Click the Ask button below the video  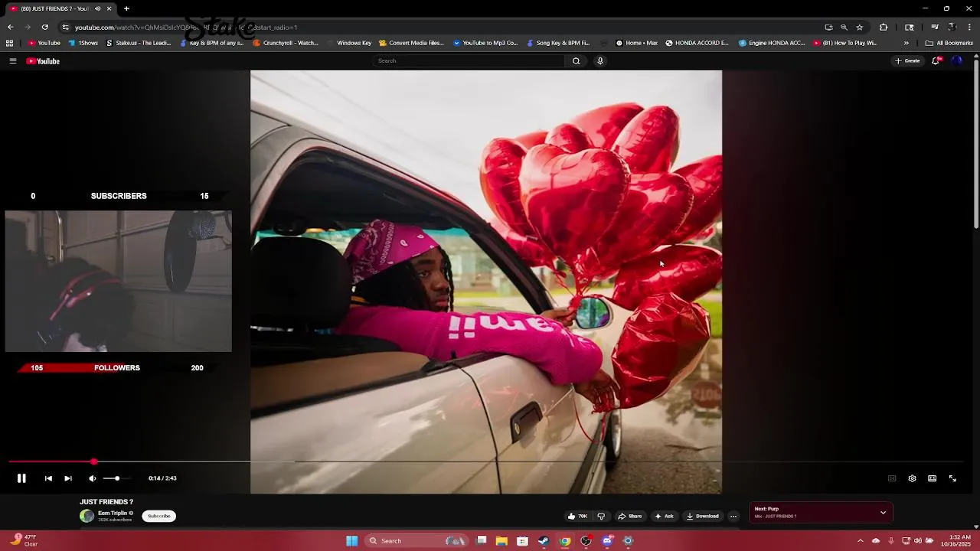[x=664, y=517]
